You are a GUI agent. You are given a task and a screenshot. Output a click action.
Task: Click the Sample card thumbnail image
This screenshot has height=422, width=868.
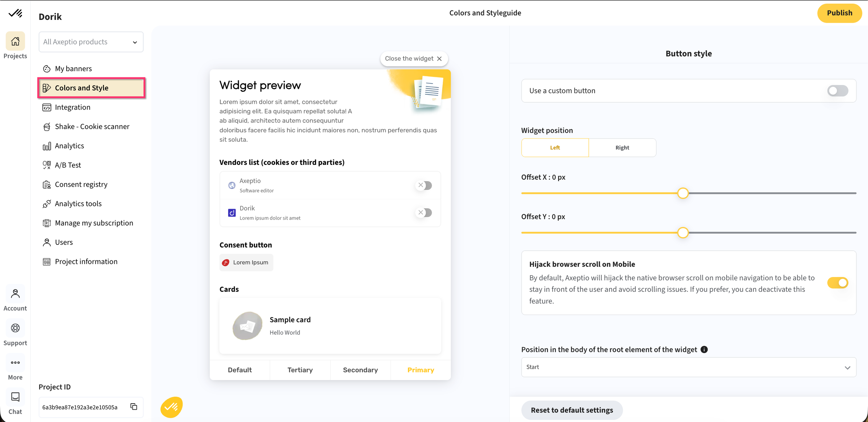pos(247,326)
